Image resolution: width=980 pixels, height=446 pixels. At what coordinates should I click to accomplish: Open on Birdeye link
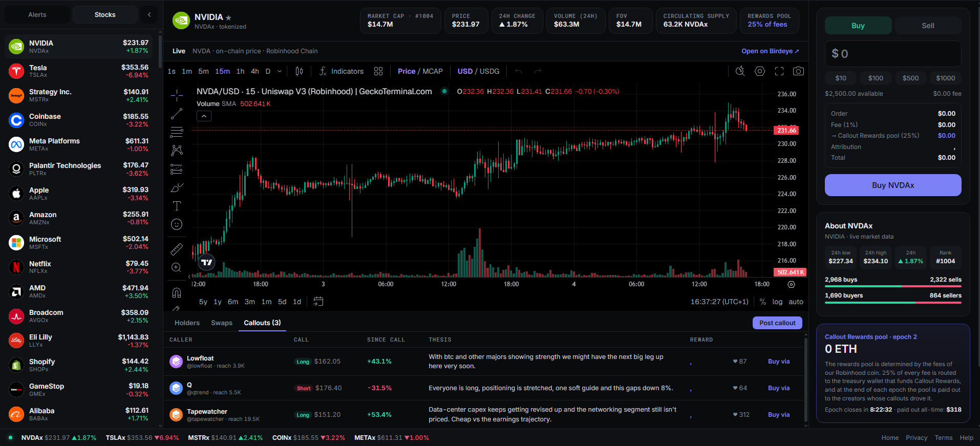(770, 51)
